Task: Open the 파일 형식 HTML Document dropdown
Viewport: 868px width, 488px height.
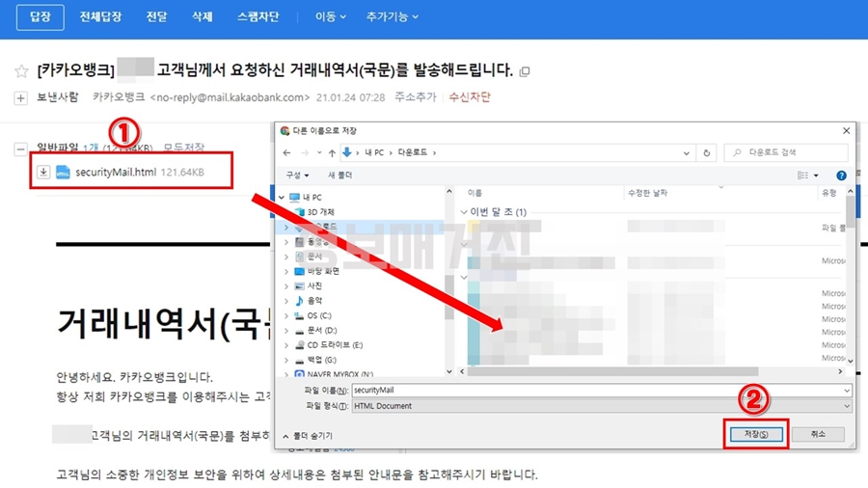Action: pyautogui.click(x=601, y=406)
